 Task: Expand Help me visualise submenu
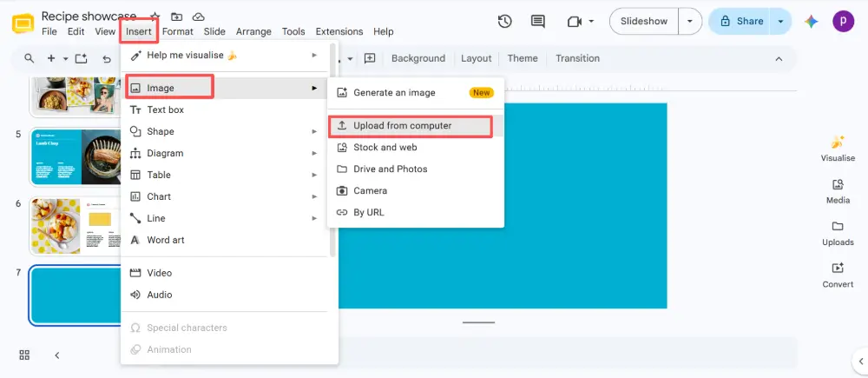(x=225, y=55)
